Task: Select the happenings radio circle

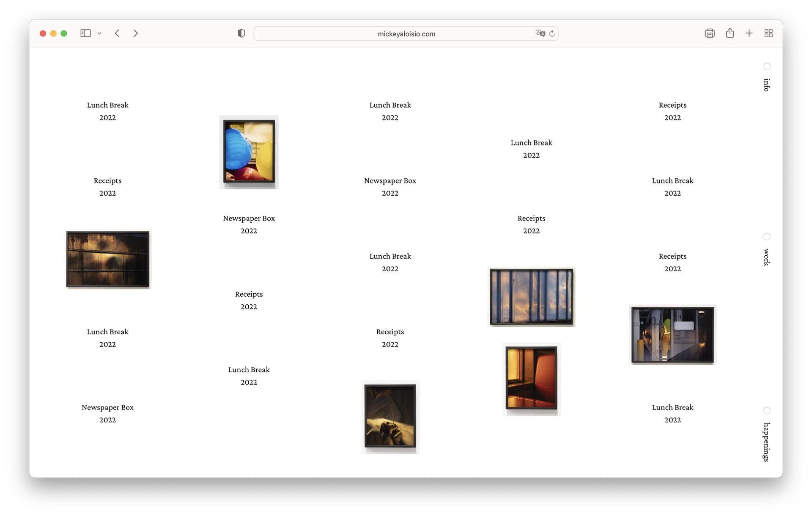Action: [767, 411]
